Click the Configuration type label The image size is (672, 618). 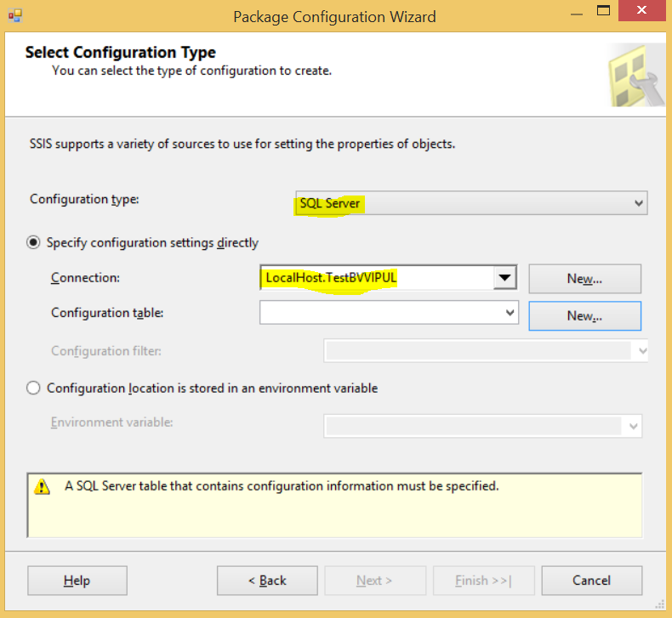click(84, 199)
